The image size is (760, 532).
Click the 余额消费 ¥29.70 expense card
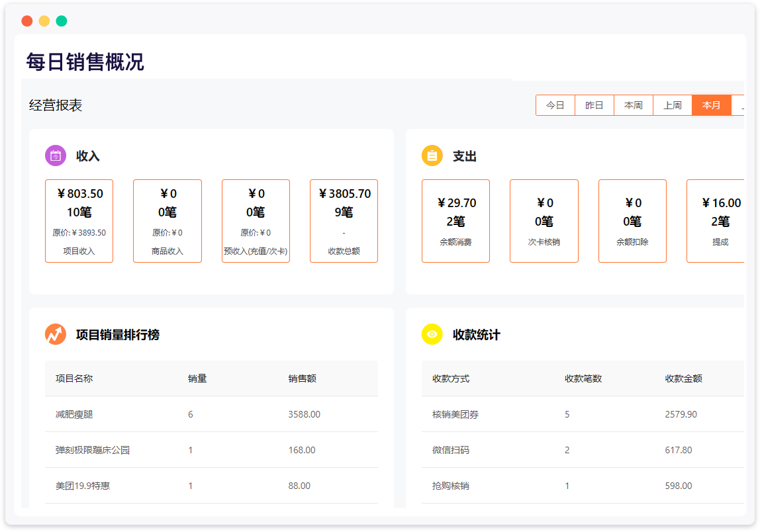pos(455,221)
